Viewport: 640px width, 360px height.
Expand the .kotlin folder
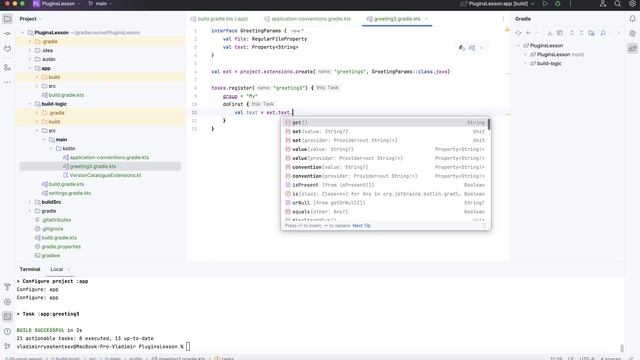30,60
